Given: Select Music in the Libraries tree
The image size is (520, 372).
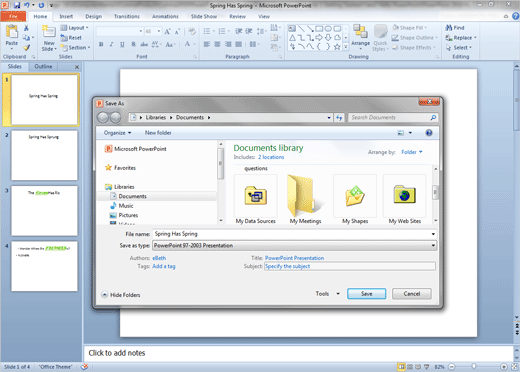Looking at the screenshot, I should [126, 206].
